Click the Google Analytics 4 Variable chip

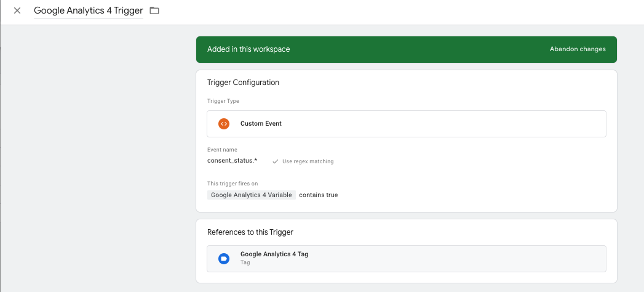[x=252, y=195]
